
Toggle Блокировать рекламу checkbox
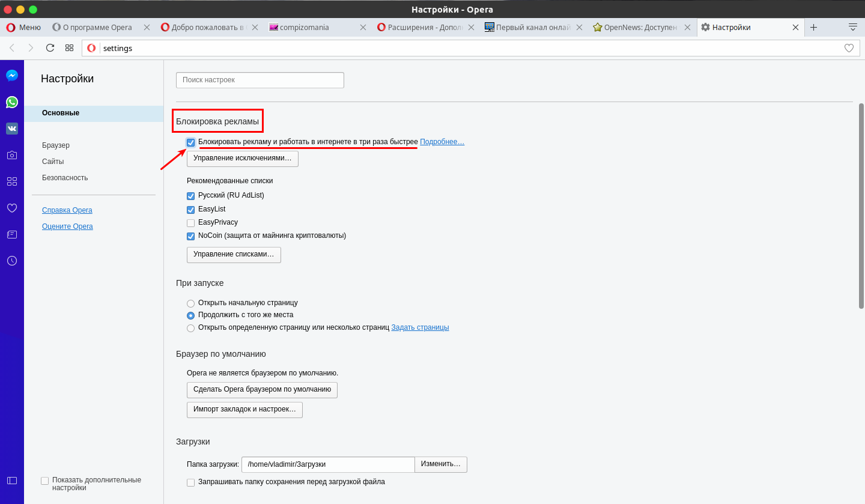[191, 142]
